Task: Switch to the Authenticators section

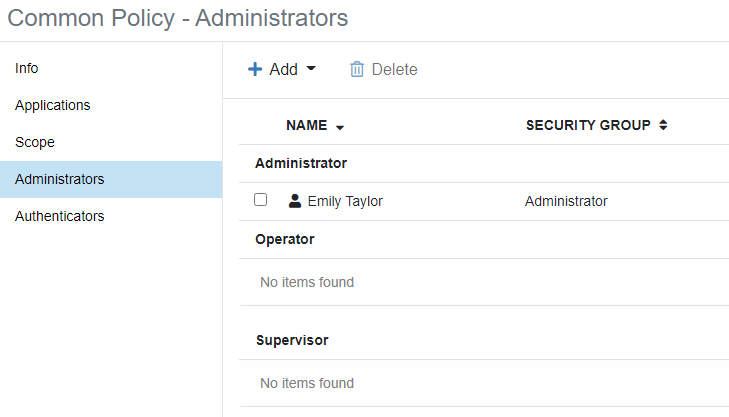Action: pyautogui.click(x=60, y=216)
